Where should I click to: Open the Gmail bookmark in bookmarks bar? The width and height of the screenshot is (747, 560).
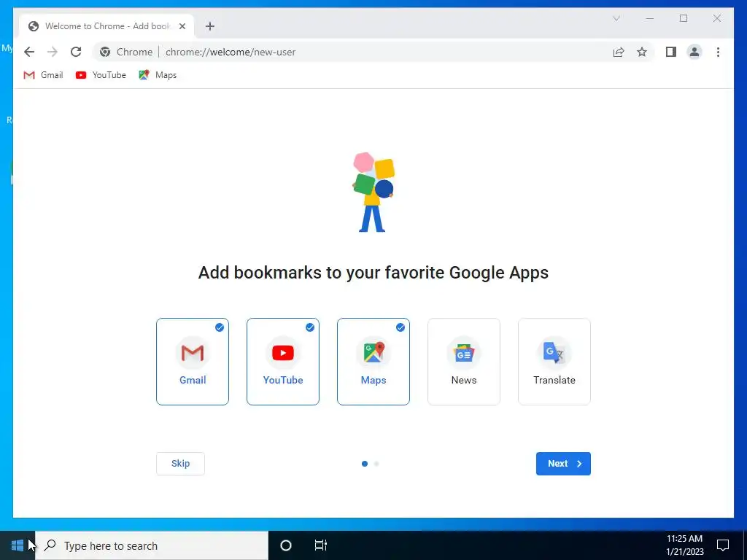pyautogui.click(x=43, y=75)
